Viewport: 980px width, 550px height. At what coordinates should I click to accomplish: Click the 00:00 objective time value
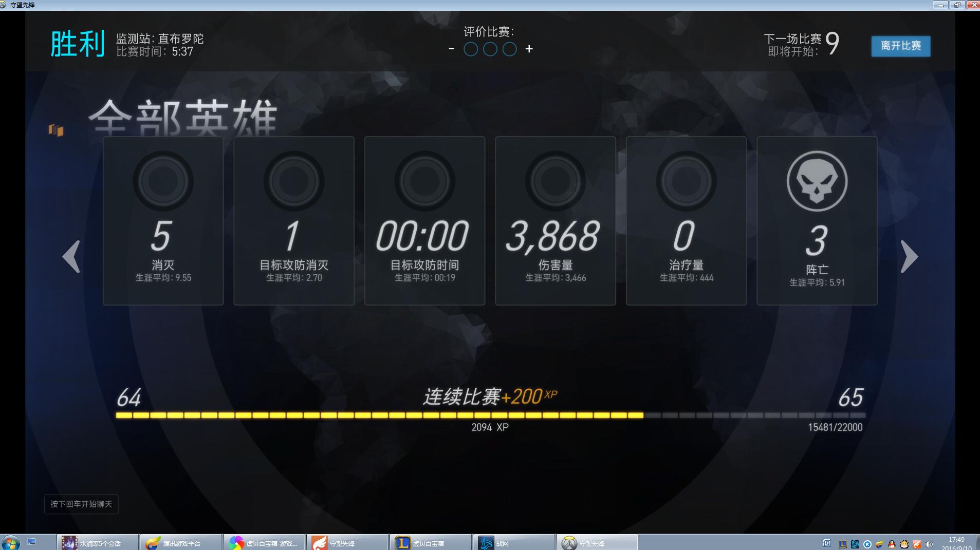coord(422,237)
